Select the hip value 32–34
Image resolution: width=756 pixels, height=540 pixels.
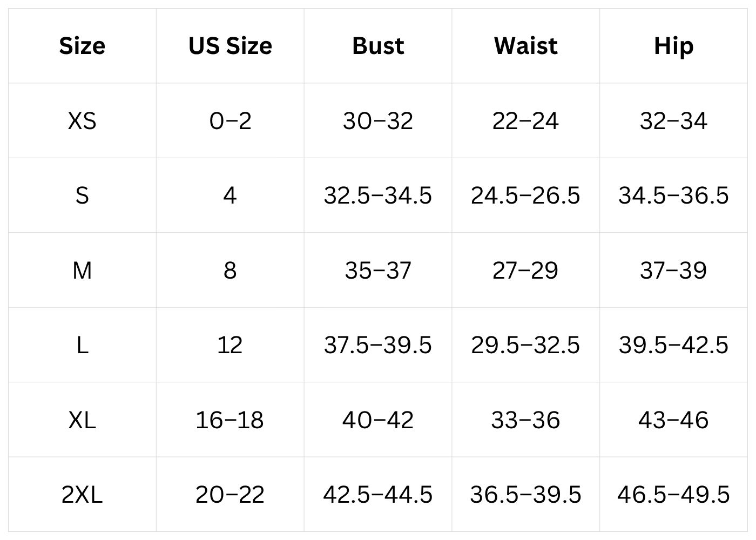tap(673, 120)
